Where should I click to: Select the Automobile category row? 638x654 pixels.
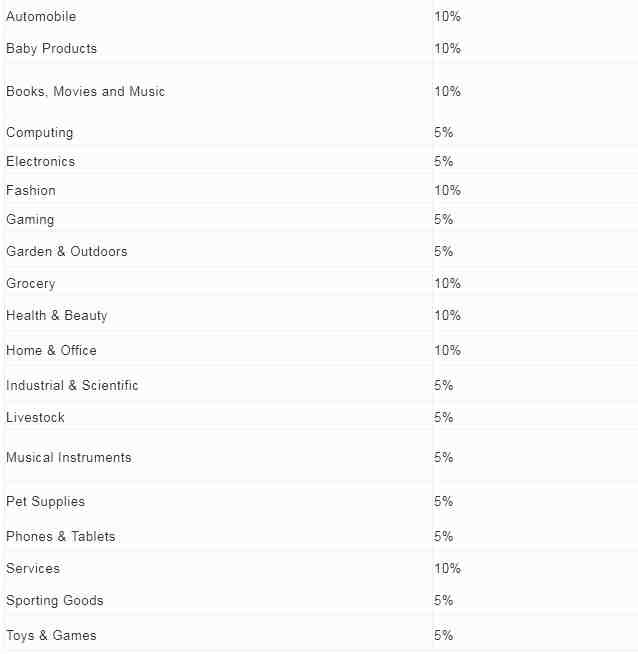click(x=320, y=16)
